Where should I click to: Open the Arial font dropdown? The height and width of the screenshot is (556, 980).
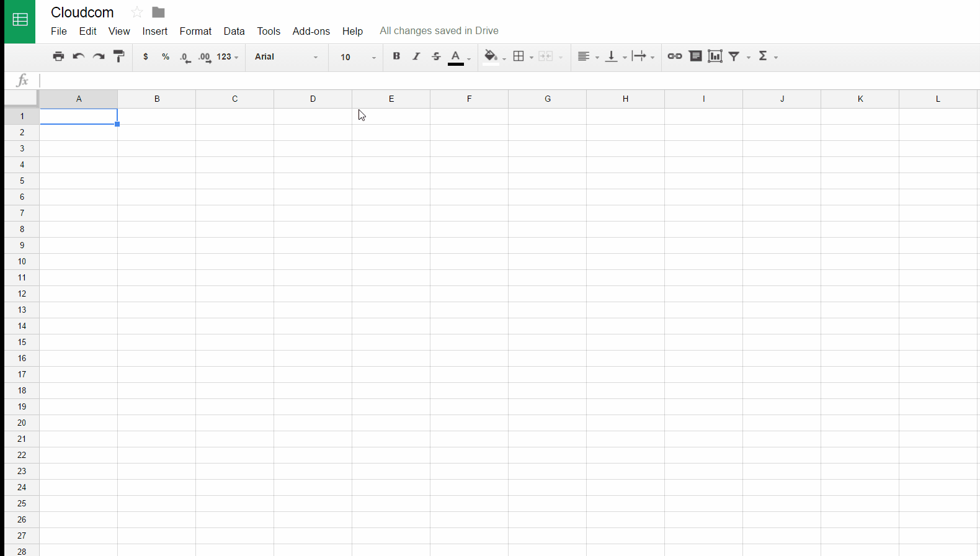[287, 56]
